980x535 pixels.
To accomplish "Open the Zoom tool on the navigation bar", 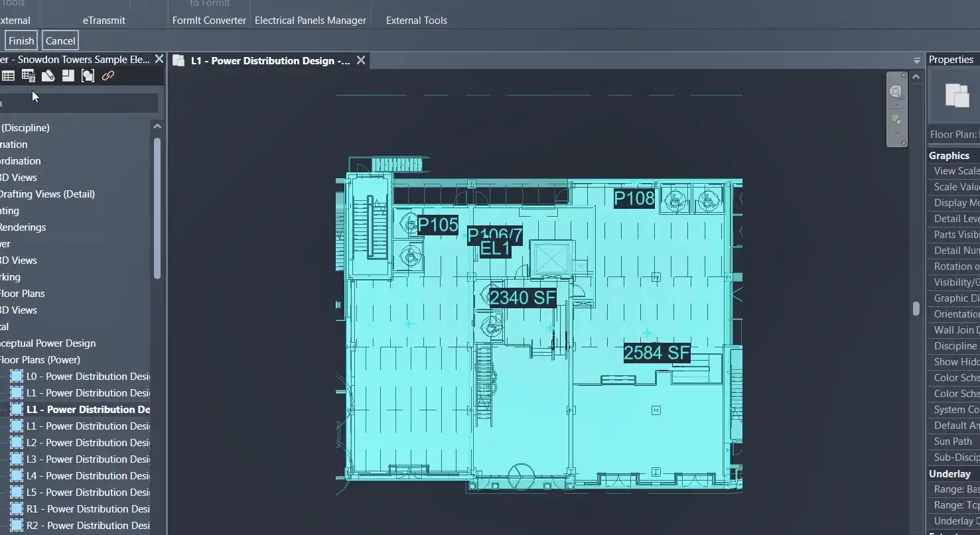I will coord(897,119).
